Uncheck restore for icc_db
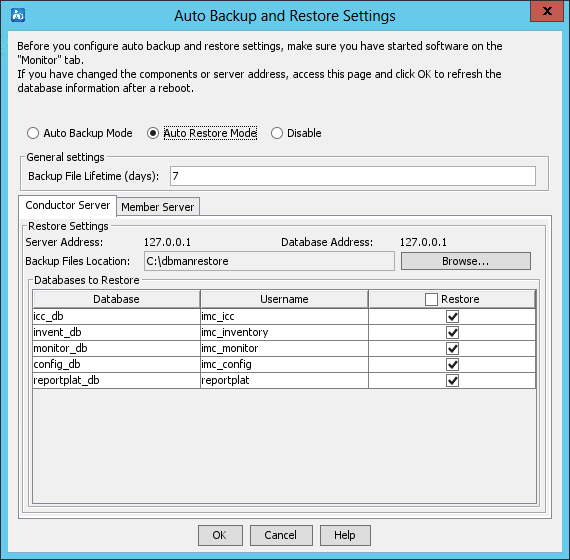The image size is (570, 560). click(452, 316)
